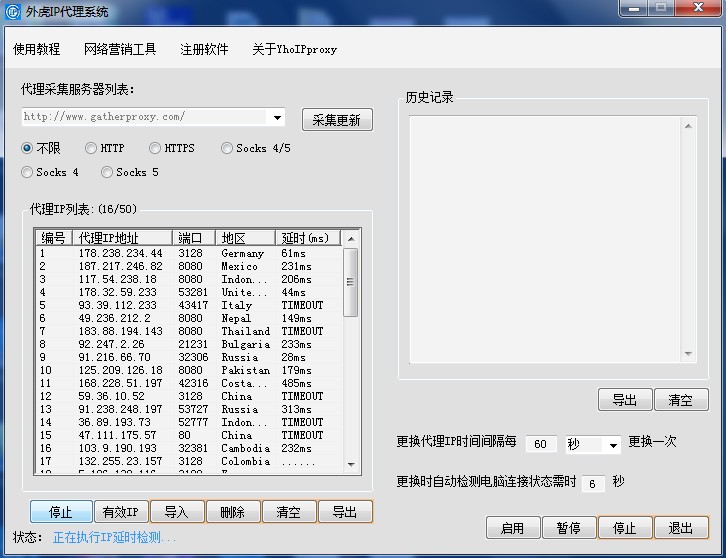
Task: Click the 启用 button
Action: pos(513,528)
